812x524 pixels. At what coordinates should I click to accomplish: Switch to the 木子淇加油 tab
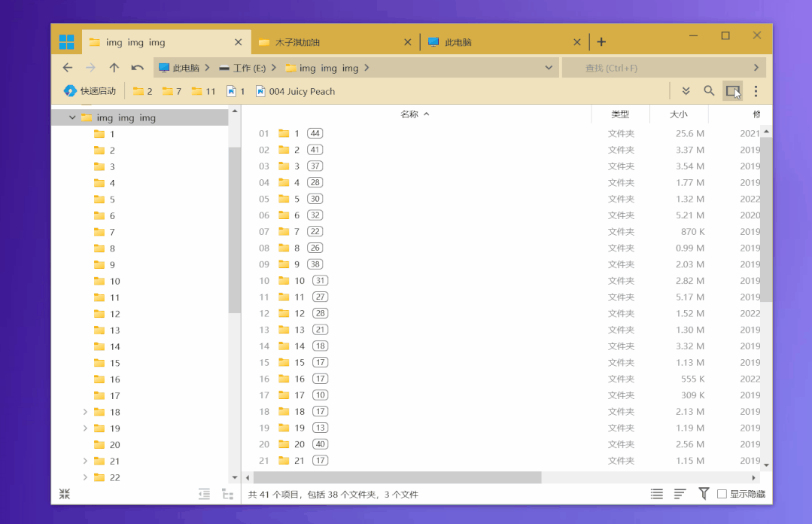(335, 42)
